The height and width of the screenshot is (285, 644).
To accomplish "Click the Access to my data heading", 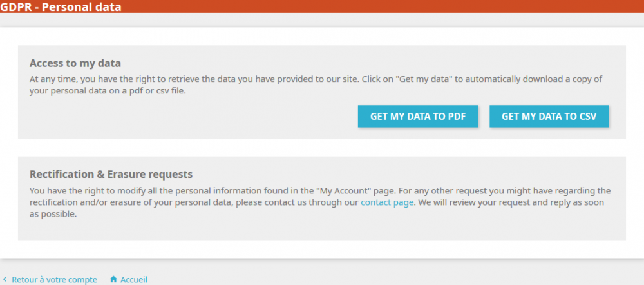I will click(x=75, y=63).
